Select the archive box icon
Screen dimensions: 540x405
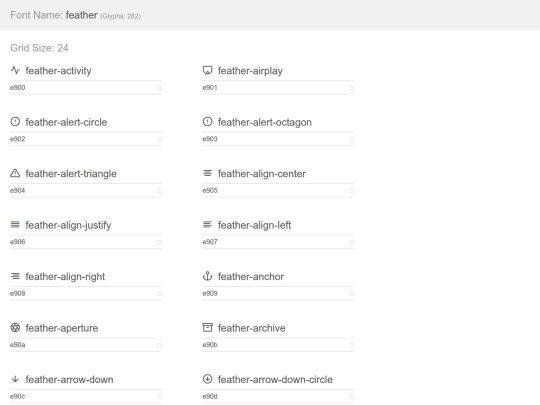tap(207, 327)
